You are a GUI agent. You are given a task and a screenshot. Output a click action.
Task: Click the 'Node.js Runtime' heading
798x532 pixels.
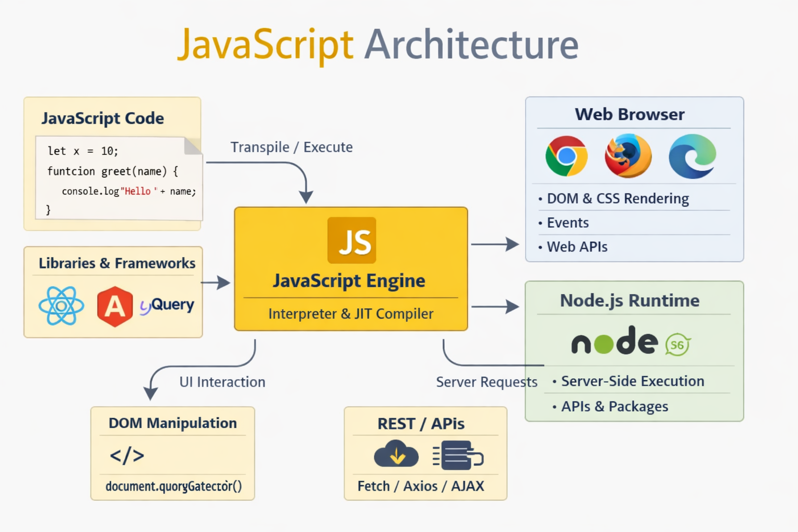click(630, 301)
